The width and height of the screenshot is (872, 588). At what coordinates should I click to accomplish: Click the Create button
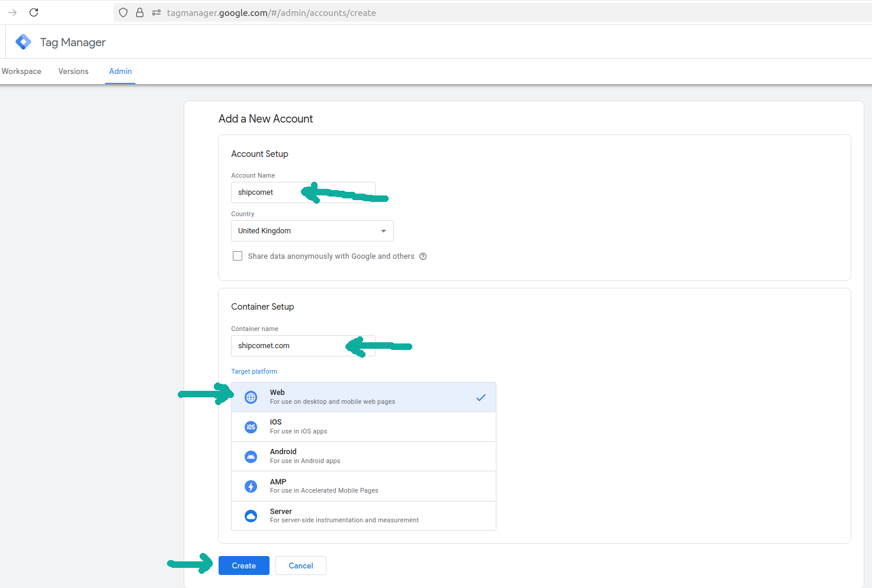(x=244, y=565)
